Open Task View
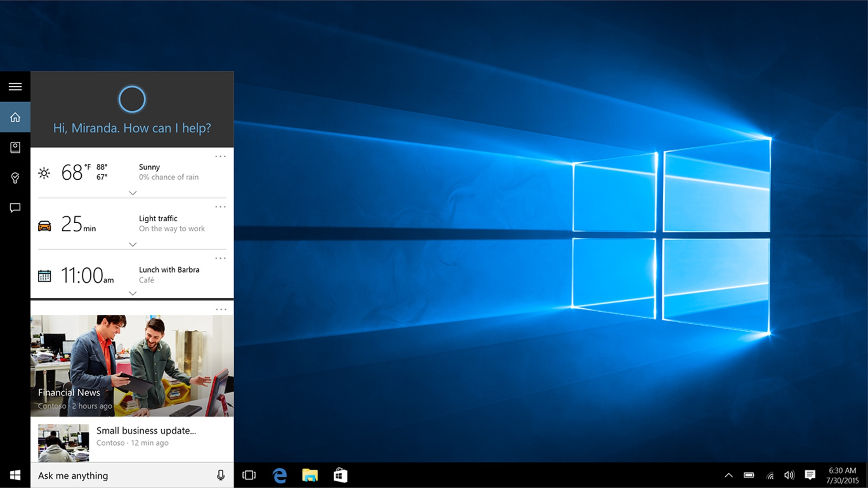Viewport: 868px width, 488px height. click(x=249, y=475)
